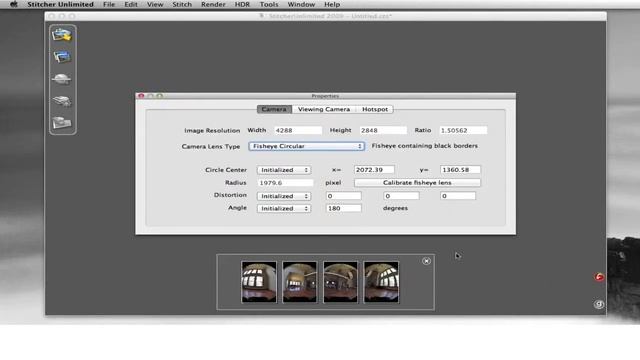Open the Stitch menu

(182, 4)
